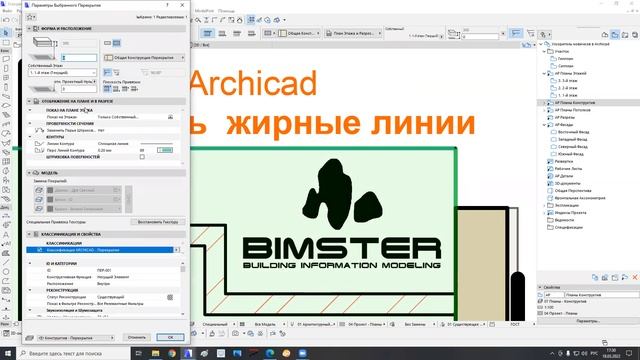Select Спецификации folder in navigator
Screen dimensions: 640x360
pos(569,227)
